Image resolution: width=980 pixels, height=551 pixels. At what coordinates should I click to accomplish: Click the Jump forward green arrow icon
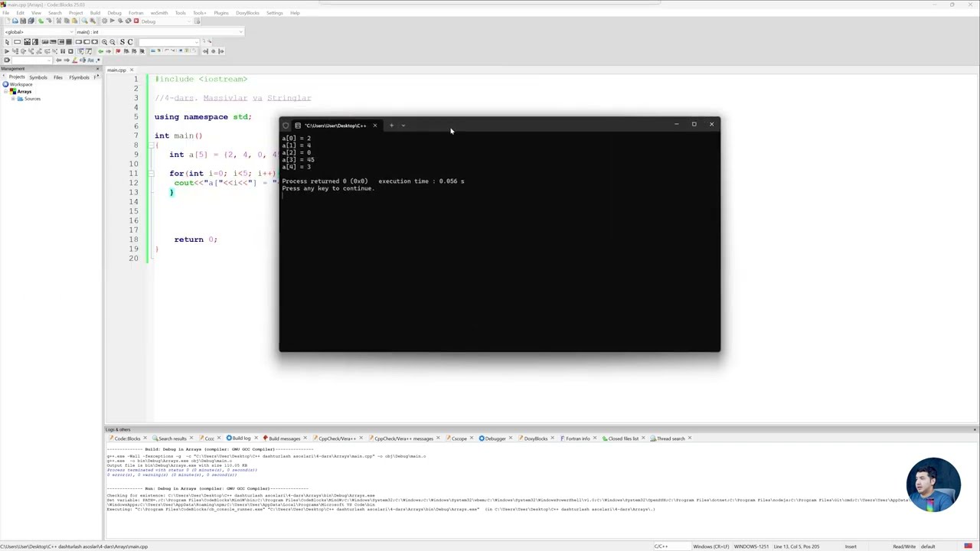tap(108, 51)
